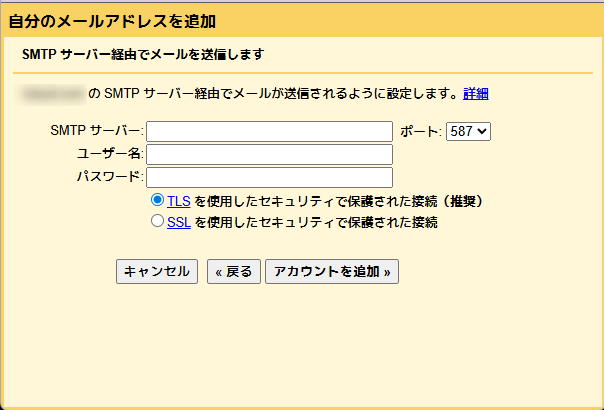This screenshot has width=604, height=410.
Task: Follow the 詳細 link
Action: pyautogui.click(x=476, y=94)
